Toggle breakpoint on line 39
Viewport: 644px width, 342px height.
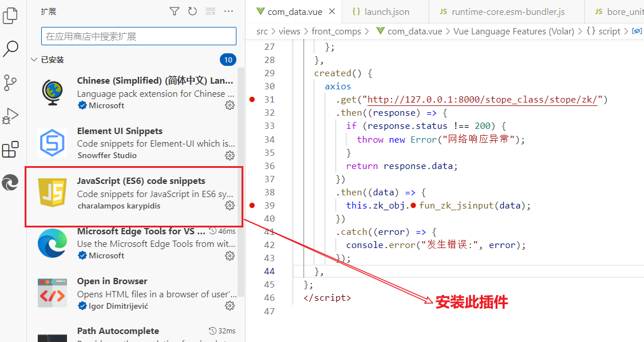252,205
